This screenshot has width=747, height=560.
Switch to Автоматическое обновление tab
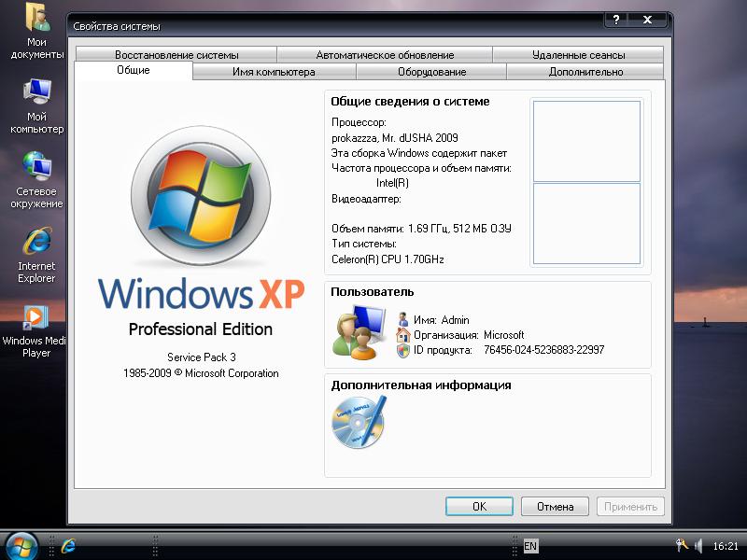pyautogui.click(x=385, y=54)
